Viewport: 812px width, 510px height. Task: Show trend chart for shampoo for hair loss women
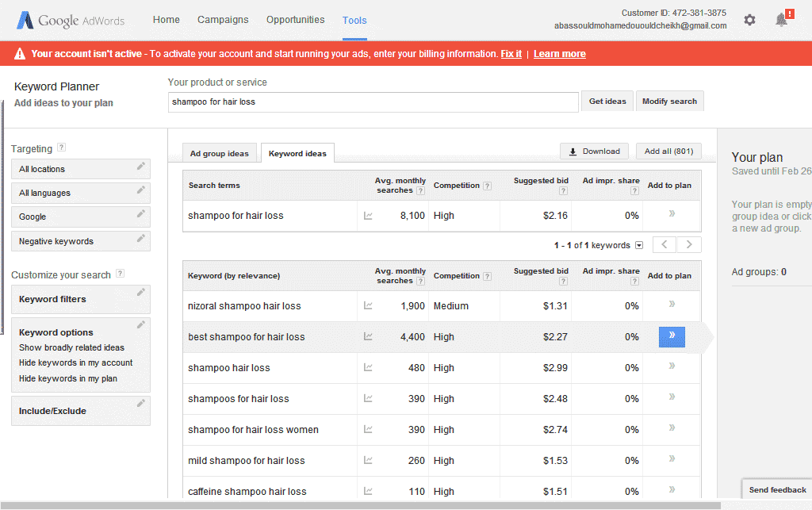tap(368, 429)
